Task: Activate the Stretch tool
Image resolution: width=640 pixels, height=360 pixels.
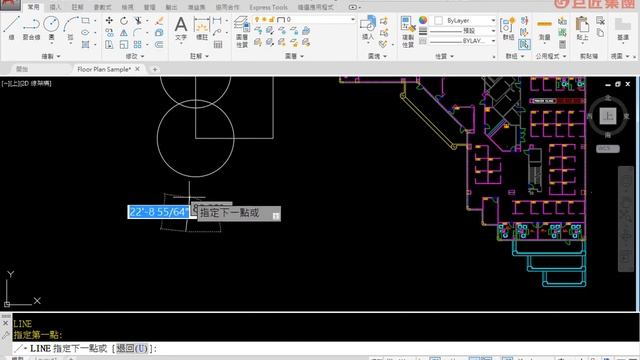Action: pos(109,44)
